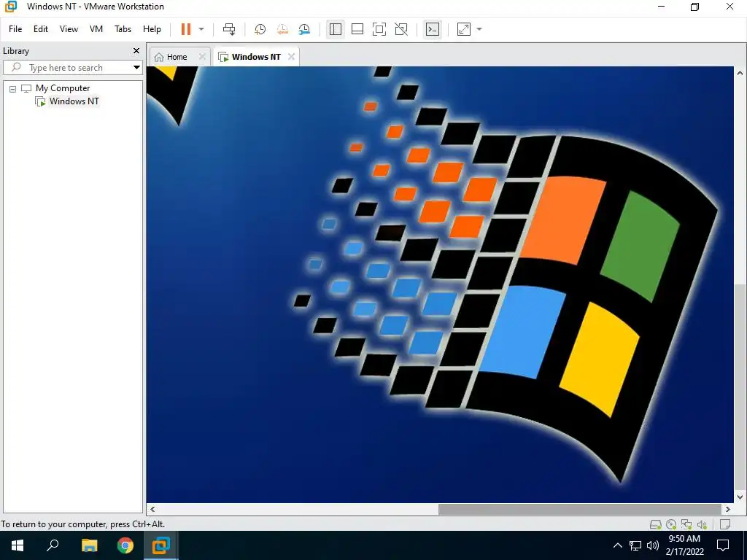Send Ctrl+Alt+Del to the virtual machine
The height and width of the screenshot is (560, 747).
click(x=229, y=29)
